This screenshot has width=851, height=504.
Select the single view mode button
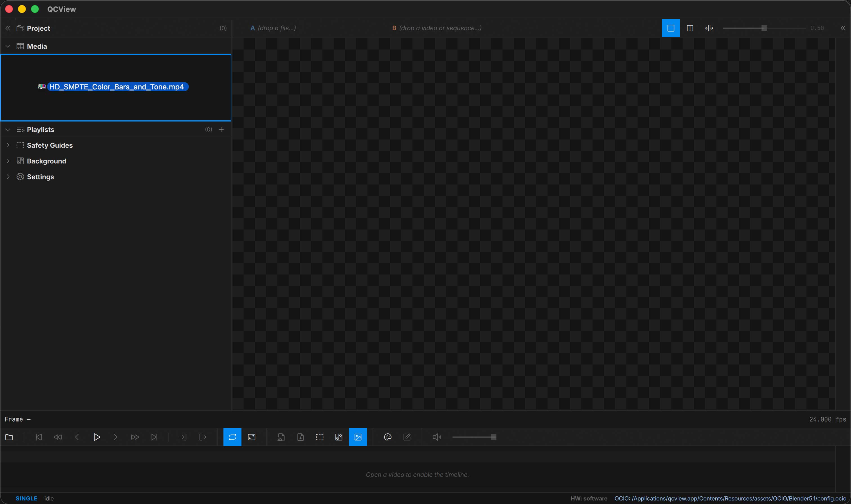[671, 28]
